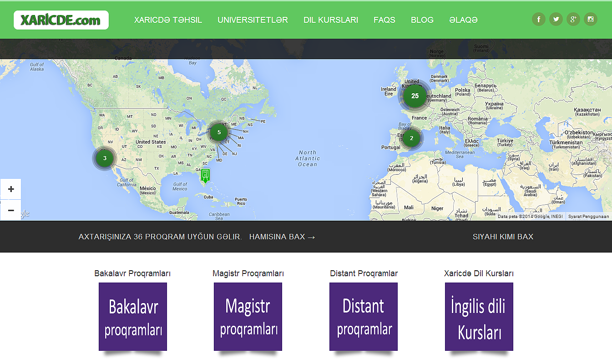Click the United States map label
The height and width of the screenshot is (364, 612).
point(151,142)
